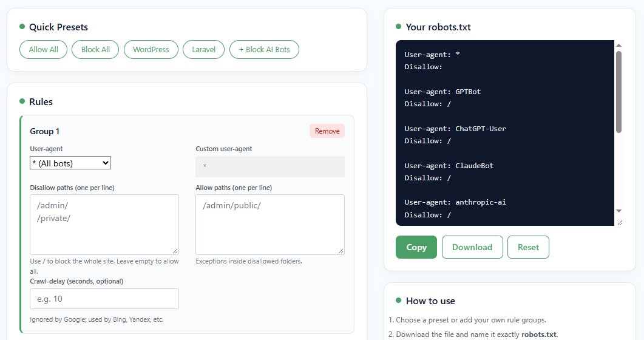Screen dimensions: 644x340
Task: Apply the Allow All preset
Action: tap(43, 50)
